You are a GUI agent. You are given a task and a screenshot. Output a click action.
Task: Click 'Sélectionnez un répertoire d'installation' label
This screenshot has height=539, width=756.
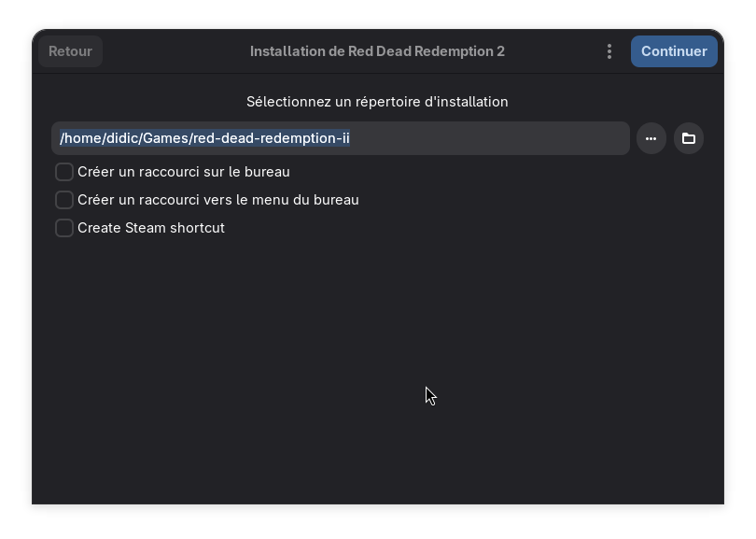tap(377, 102)
